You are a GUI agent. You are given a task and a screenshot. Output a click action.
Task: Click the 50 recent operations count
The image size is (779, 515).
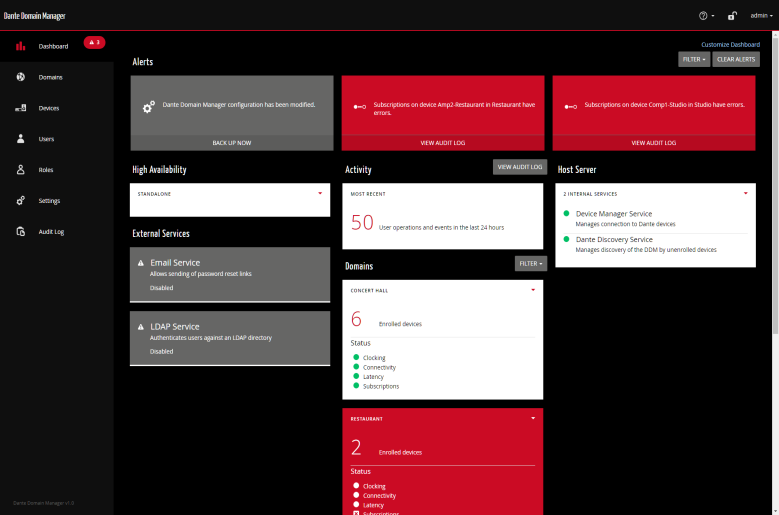click(362, 222)
